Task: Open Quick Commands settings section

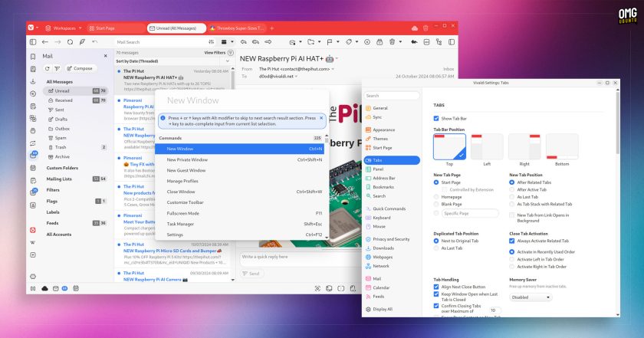Action: click(x=389, y=208)
